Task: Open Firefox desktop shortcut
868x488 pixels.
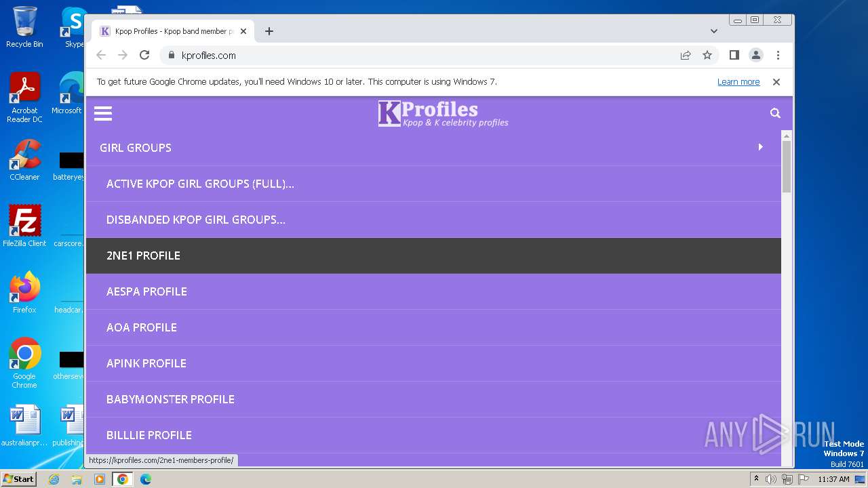Action: tap(24, 293)
